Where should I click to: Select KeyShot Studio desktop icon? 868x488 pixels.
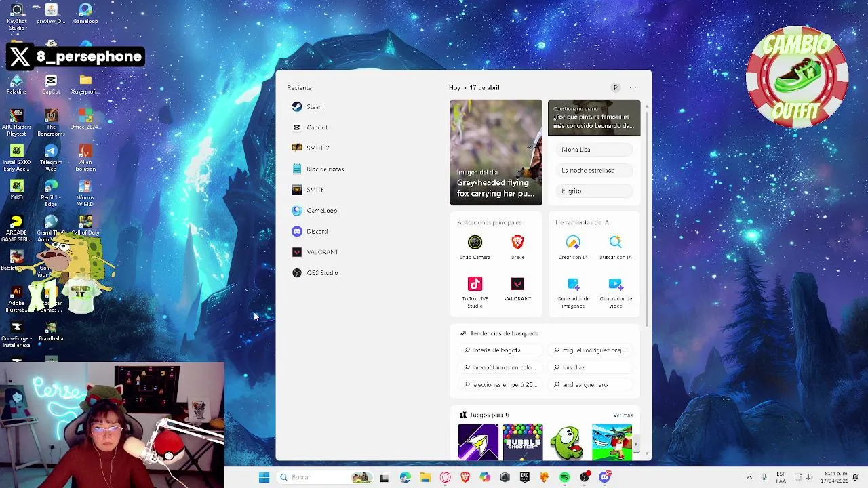coord(16,16)
